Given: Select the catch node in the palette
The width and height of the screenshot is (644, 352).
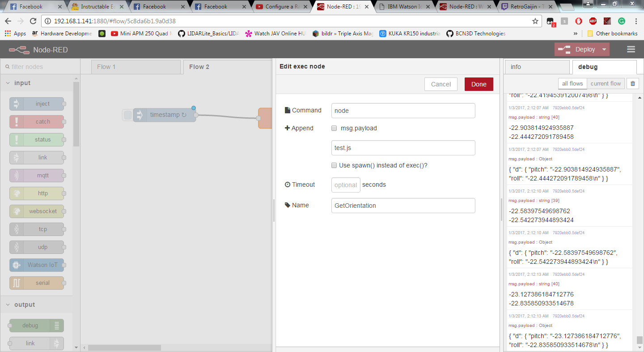Looking at the screenshot, I should (37, 122).
